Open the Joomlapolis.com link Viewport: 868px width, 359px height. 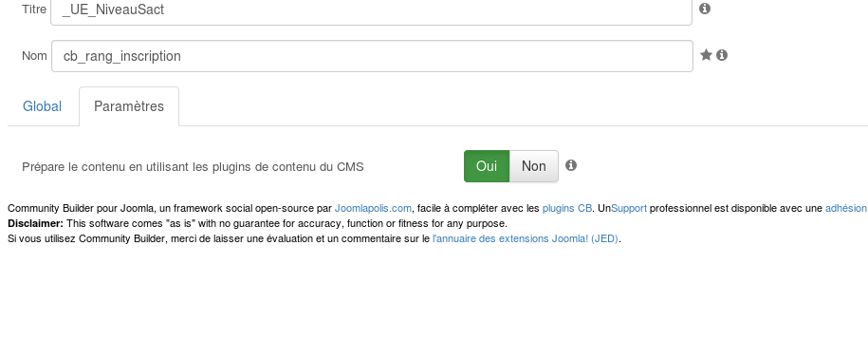373,208
